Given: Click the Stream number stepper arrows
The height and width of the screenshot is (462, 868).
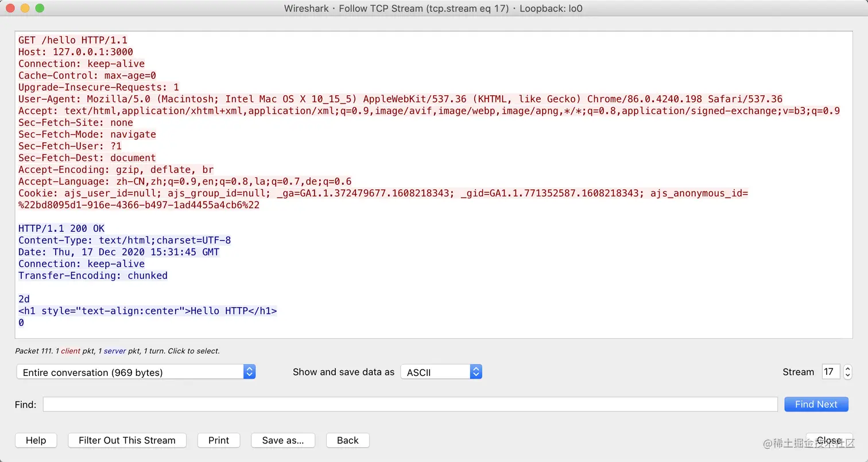Looking at the screenshot, I should point(848,372).
